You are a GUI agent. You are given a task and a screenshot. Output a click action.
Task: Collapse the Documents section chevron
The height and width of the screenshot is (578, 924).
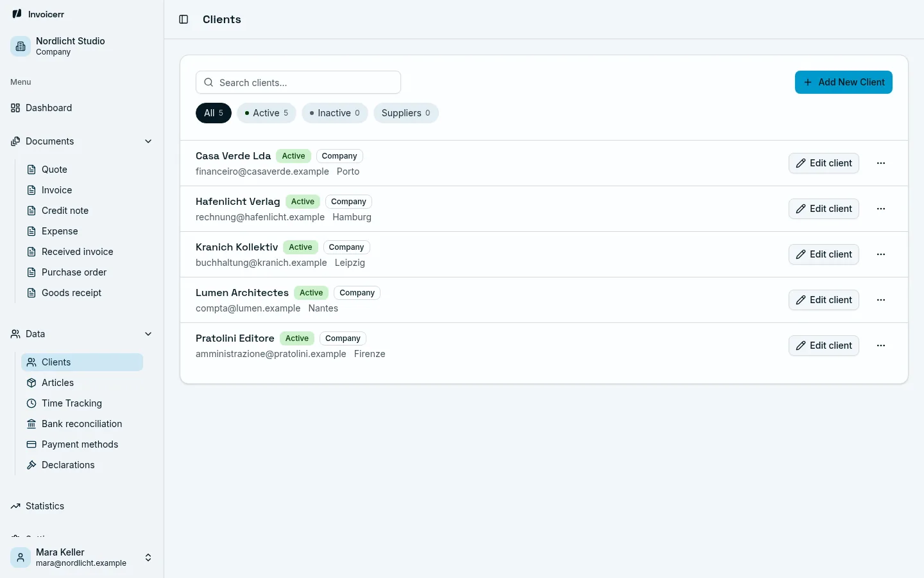point(148,141)
